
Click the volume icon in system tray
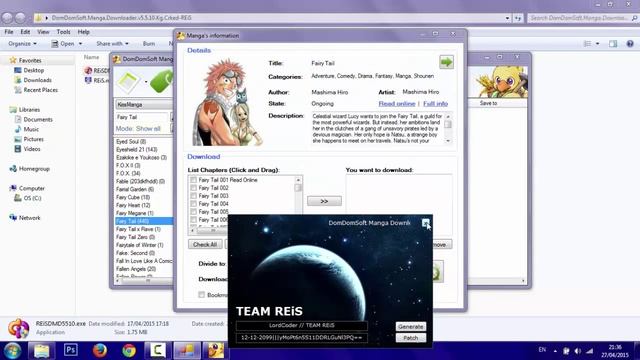[578, 351]
